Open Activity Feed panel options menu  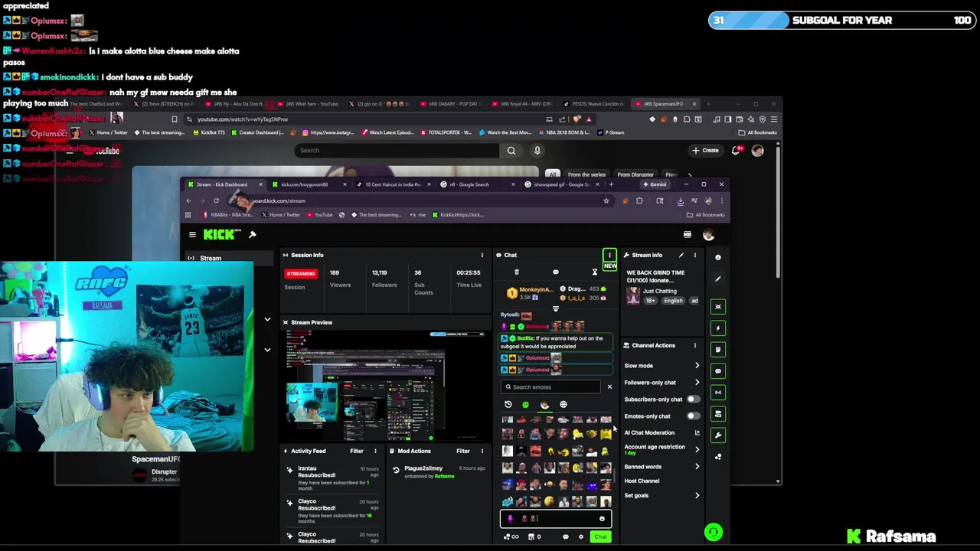coord(375,451)
